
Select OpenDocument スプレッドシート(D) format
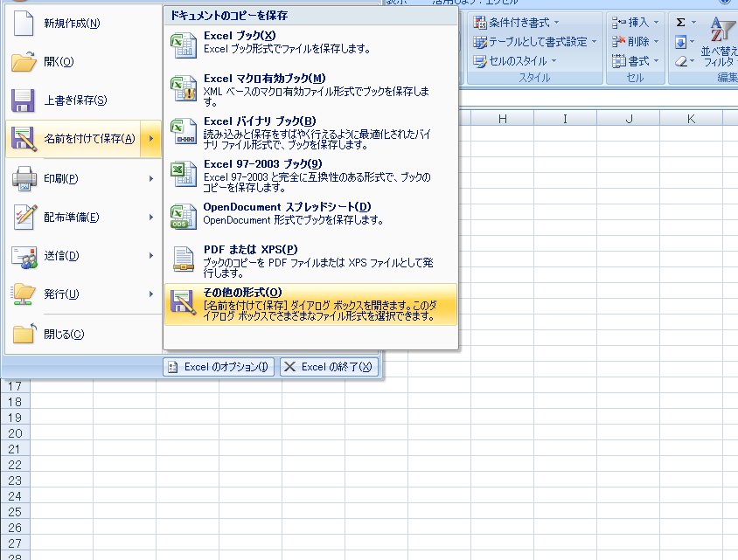tap(310, 217)
